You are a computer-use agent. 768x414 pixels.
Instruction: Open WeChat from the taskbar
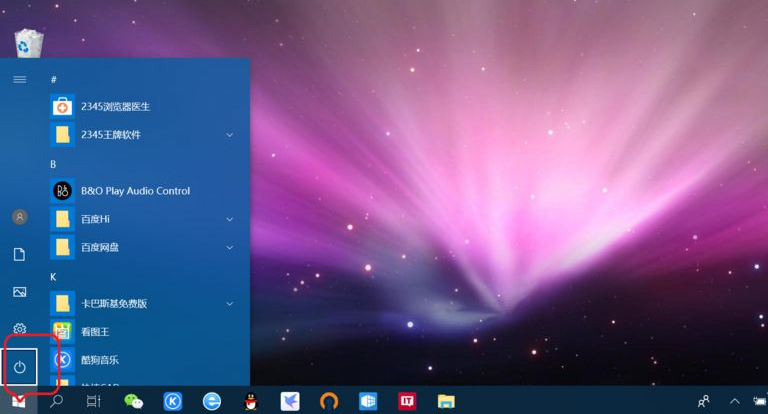[133, 401]
